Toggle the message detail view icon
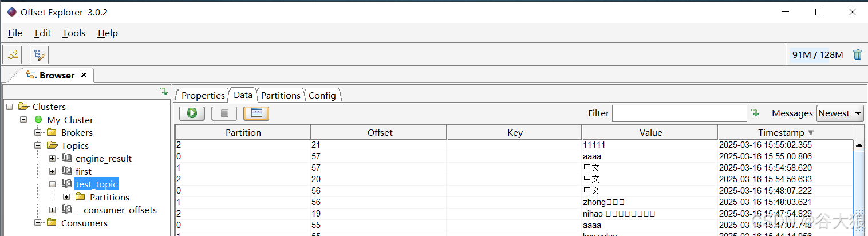 256,113
